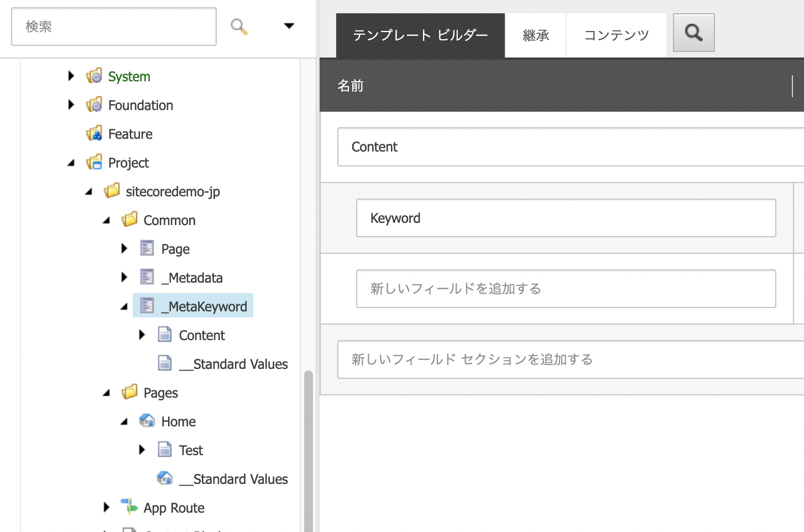Select the Content tree item label
This screenshot has width=804, height=532.
coord(202,335)
